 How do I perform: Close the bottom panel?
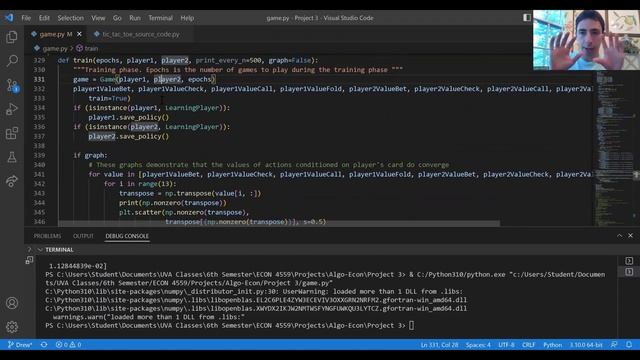pos(631,236)
